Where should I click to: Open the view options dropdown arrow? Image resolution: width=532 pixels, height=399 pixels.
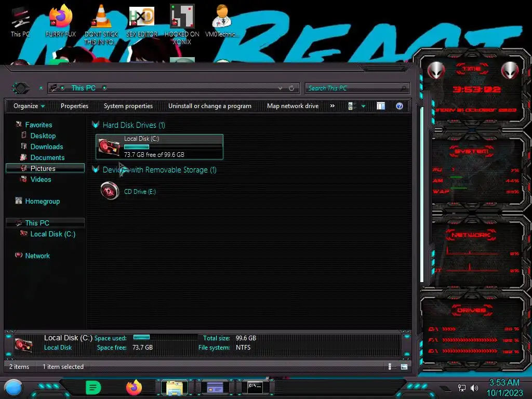(363, 106)
